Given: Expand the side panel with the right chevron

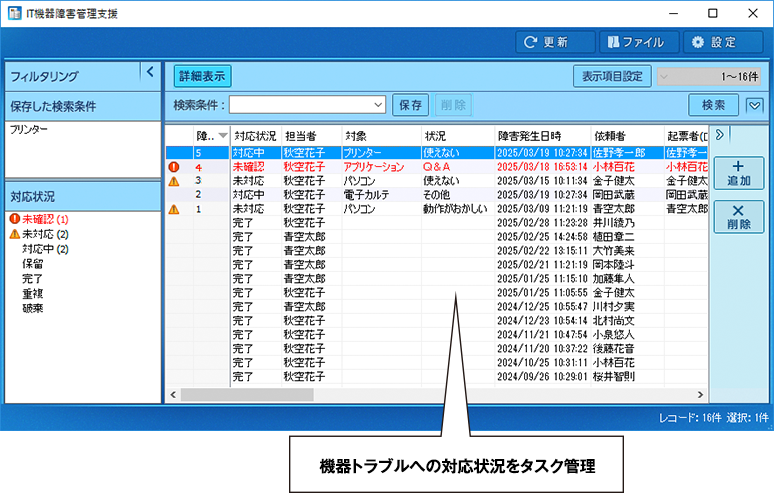Looking at the screenshot, I should (720, 135).
